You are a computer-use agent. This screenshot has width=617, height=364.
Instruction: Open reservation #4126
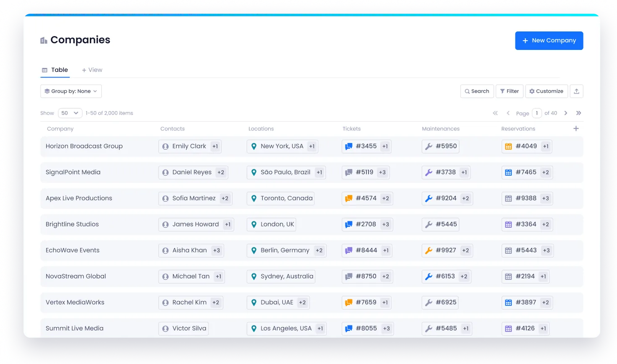(x=525, y=328)
